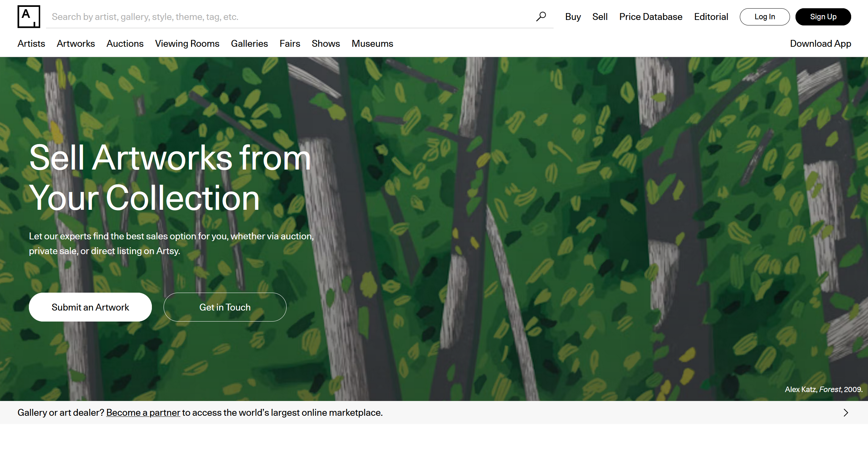Image resolution: width=868 pixels, height=456 pixels.
Task: Click Submit an Artwork button
Action: click(90, 307)
